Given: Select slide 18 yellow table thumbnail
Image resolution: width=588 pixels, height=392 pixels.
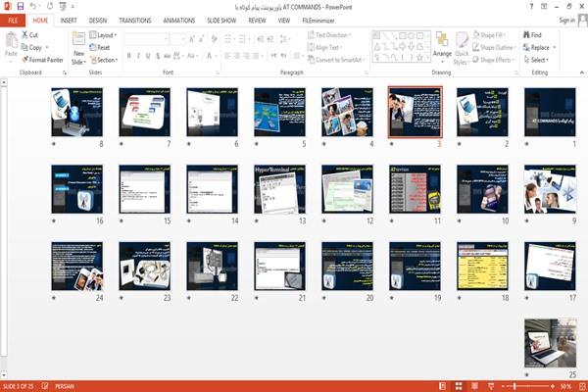Looking at the screenshot, I should [x=482, y=266].
